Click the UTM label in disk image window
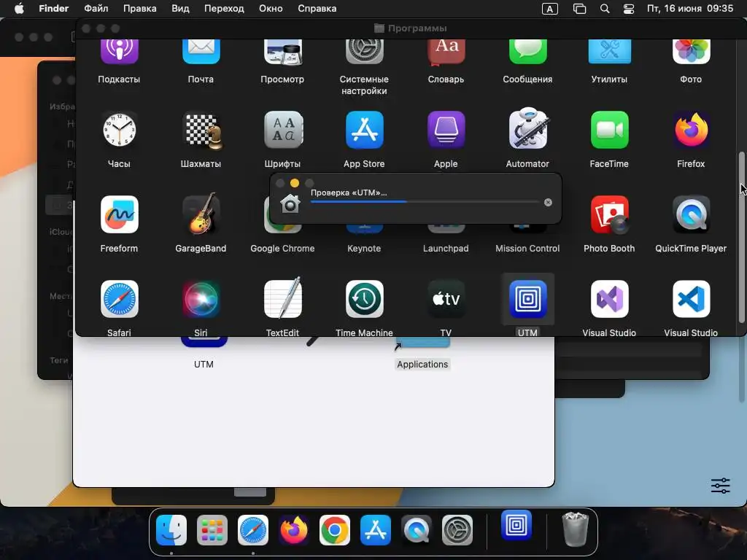The image size is (747, 560). tap(204, 365)
